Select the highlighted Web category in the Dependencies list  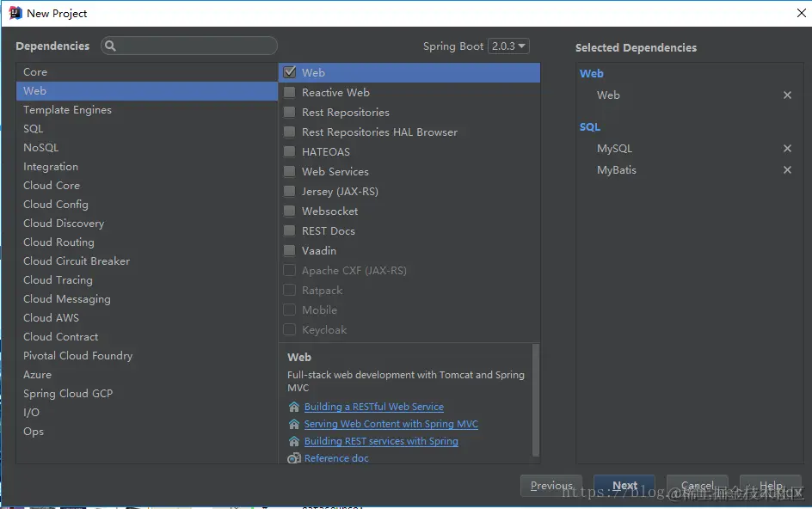click(x=147, y=90)
